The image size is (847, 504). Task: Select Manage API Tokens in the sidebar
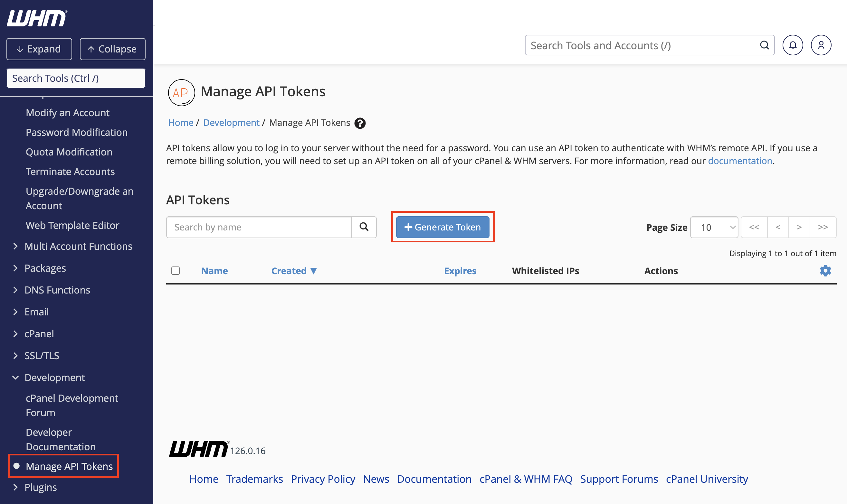point(69,466)
